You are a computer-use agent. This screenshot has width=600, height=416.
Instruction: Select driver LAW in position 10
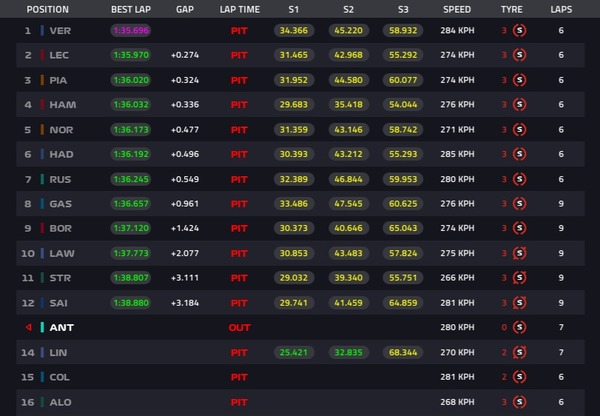(x=62, y=253)
